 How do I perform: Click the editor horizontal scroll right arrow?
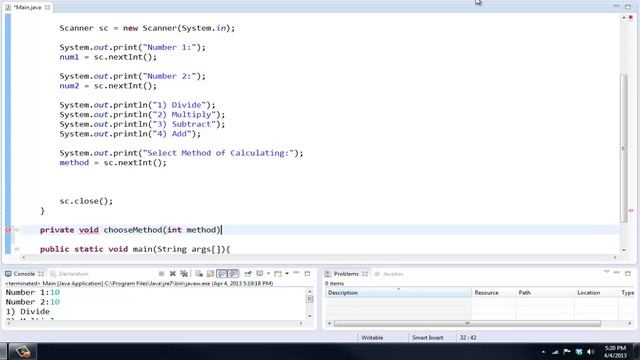[615, 257]
